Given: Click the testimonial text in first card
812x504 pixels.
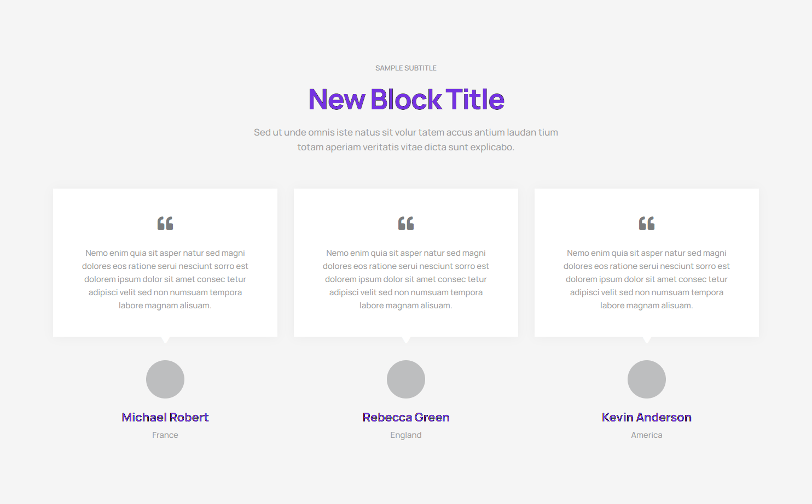Looking at the screenshot, I should [x=165, y=279].
